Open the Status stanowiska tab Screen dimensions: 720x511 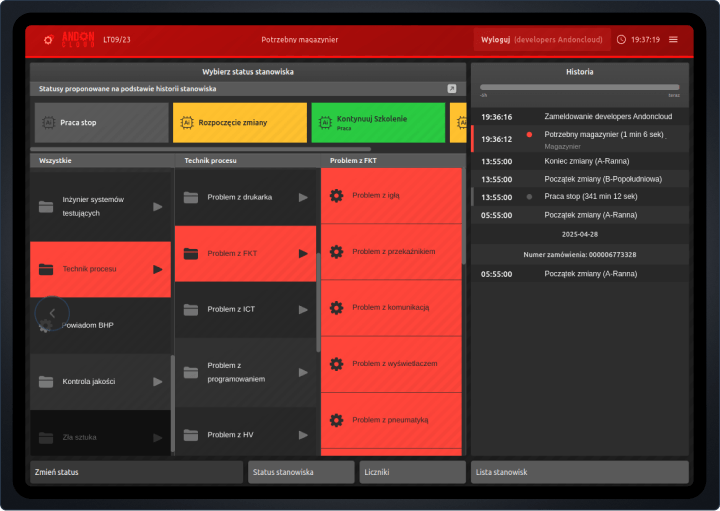pyautogui.click(x=301, y=471)
